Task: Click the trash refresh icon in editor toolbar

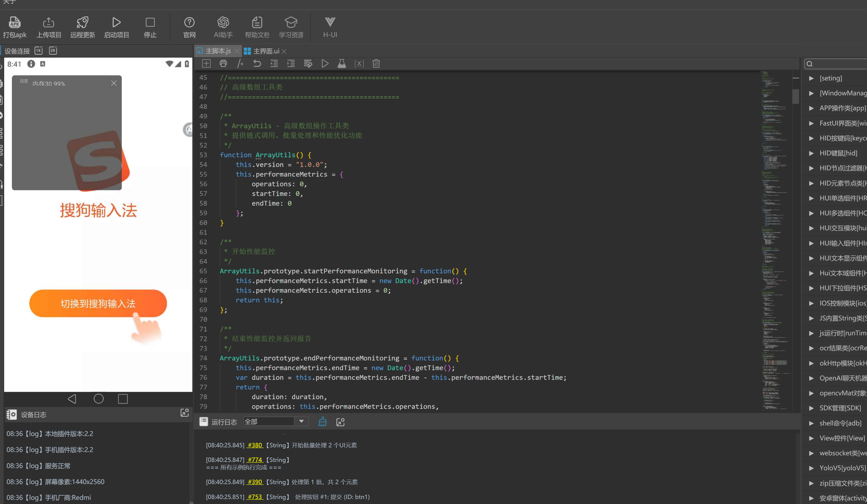Action: tap(376, 64)
